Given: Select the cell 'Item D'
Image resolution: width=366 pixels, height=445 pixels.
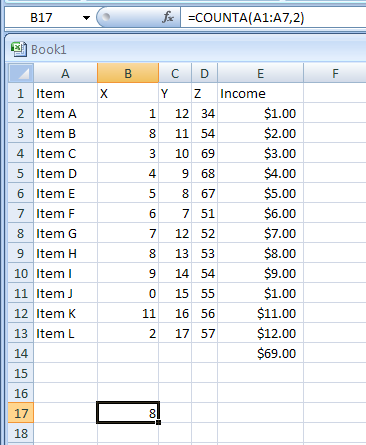Looking at the screenshot, I should (65, 173).
